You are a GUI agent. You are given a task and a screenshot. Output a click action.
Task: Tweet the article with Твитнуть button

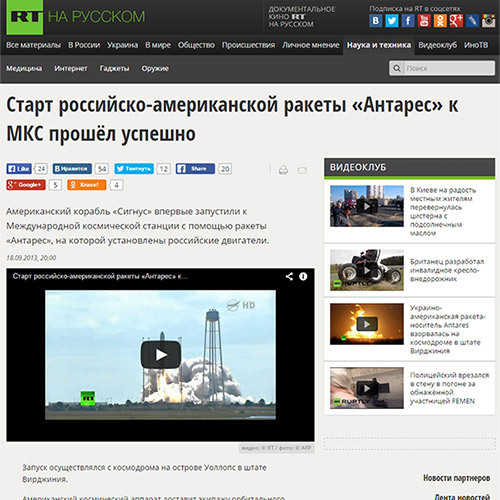134,169
